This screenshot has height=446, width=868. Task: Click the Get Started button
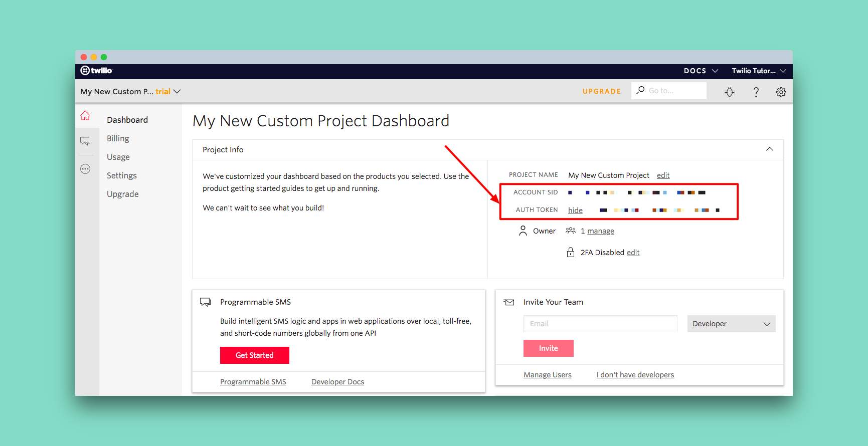[x=255, y=355]
